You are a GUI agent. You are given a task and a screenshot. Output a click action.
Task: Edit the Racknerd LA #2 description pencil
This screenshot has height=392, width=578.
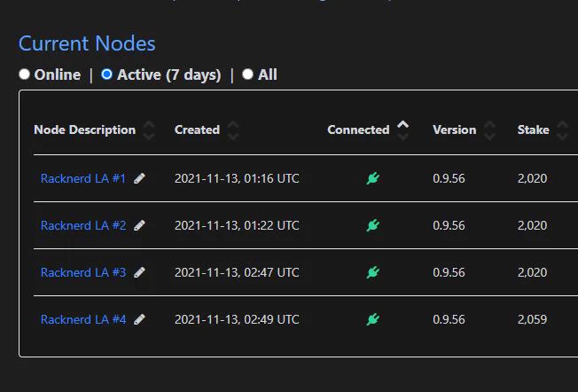pos(139,225)
